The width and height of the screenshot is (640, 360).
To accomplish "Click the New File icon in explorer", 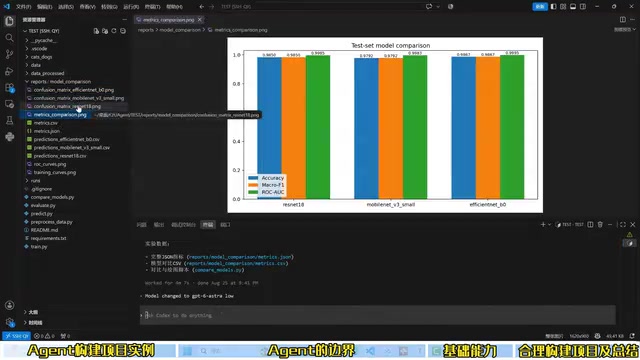I will click(96, 31).
